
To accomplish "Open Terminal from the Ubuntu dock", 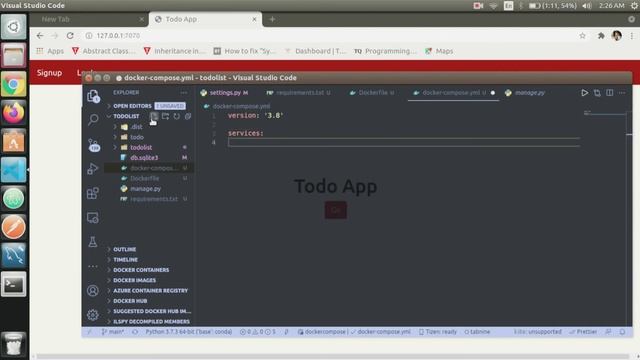I will coord(13,284).
